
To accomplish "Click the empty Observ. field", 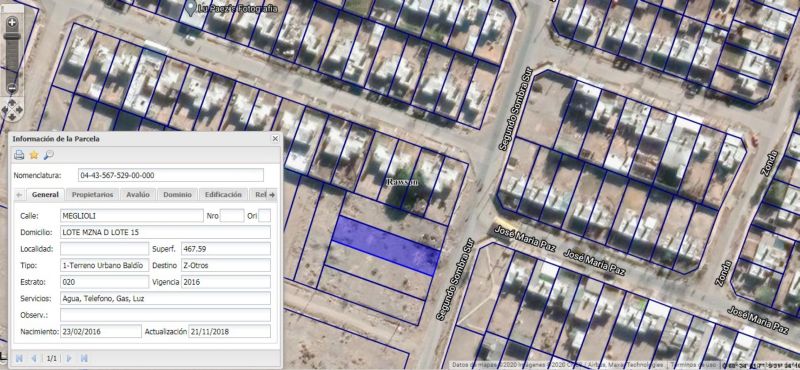I will [x=165, y=315].
